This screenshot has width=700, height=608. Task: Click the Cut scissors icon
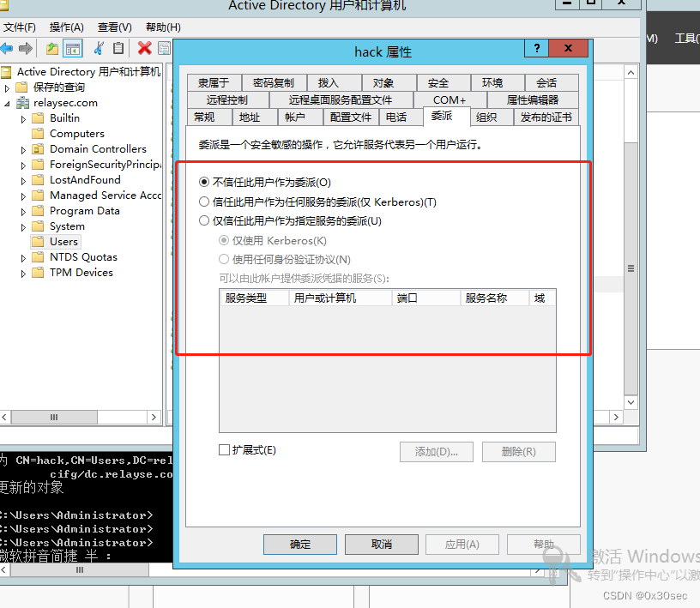(100, 48)
